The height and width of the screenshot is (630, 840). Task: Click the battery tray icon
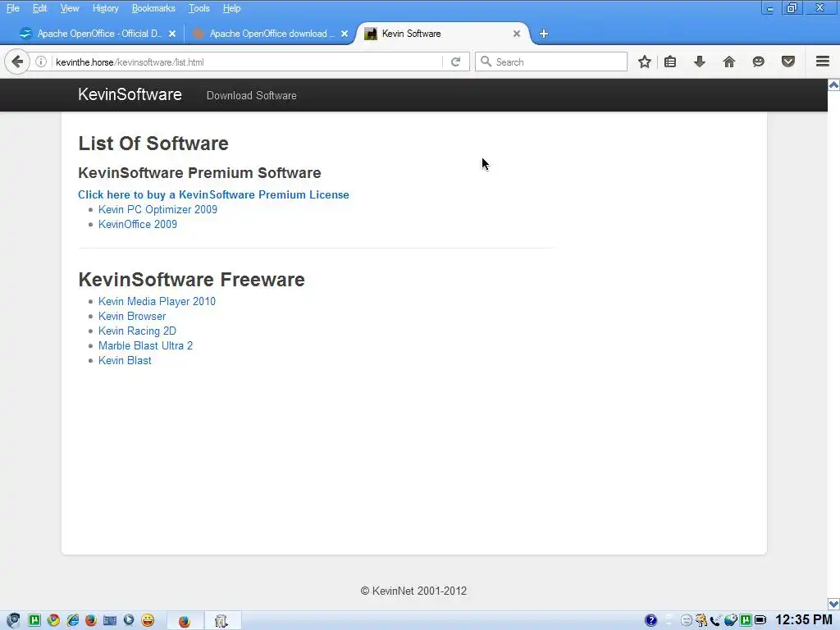[760, 620]
